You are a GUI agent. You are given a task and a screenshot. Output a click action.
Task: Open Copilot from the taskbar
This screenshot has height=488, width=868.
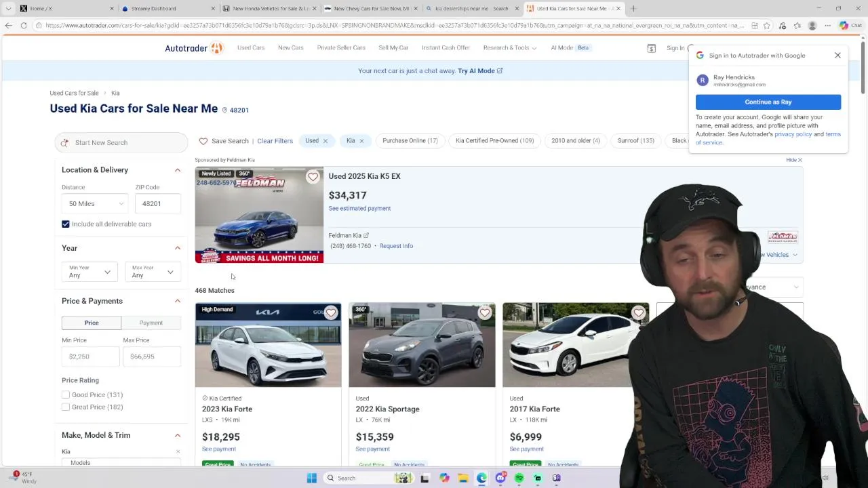coord(444,478)
